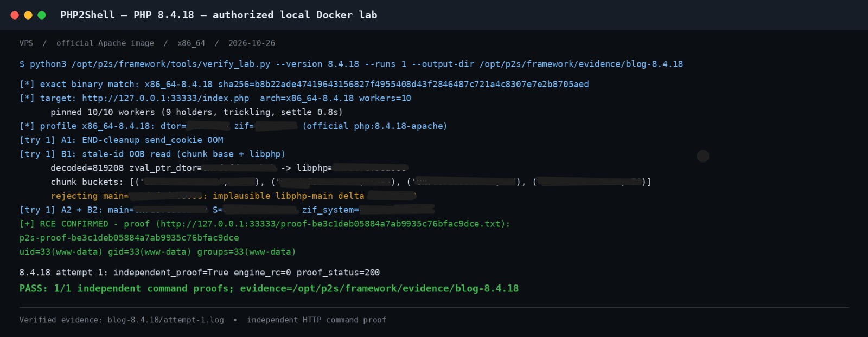Click the 'B1: stale-id OOB read' line

pos(173,154)
